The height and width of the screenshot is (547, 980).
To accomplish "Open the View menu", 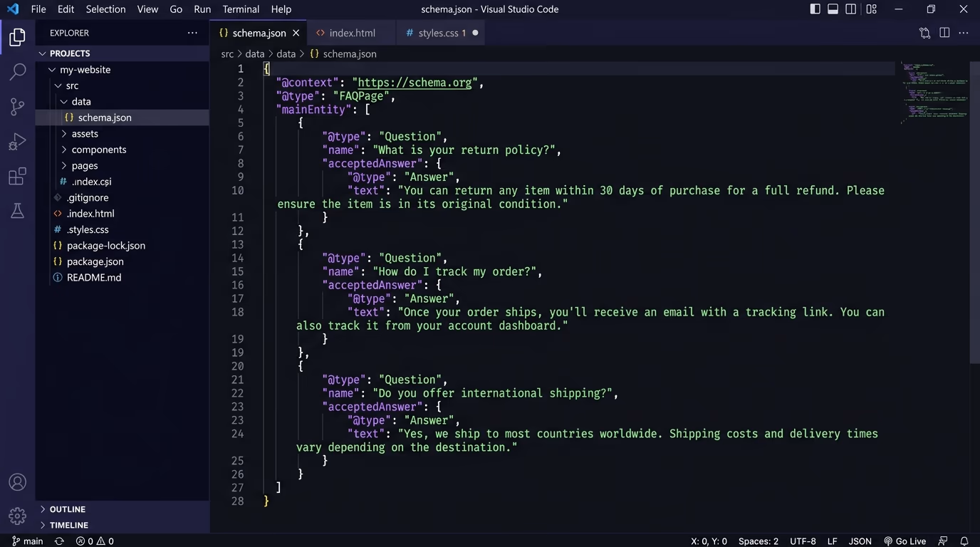I will click(147, 9).
